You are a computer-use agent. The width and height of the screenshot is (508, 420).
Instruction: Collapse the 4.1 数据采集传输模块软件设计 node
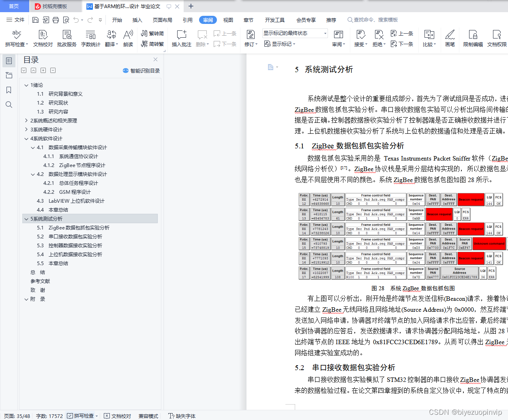click(33, 148)
